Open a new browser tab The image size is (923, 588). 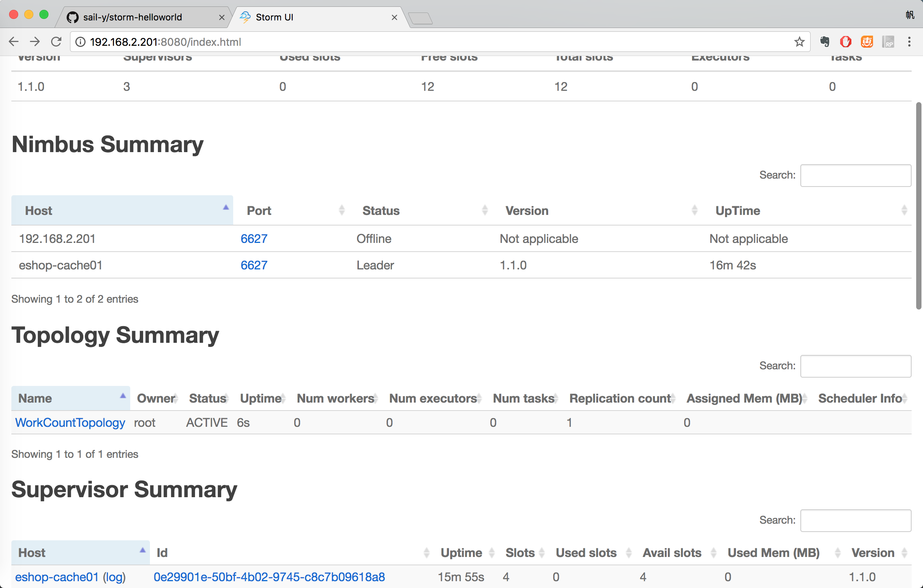pyautogui.click(x=421, y=18)
